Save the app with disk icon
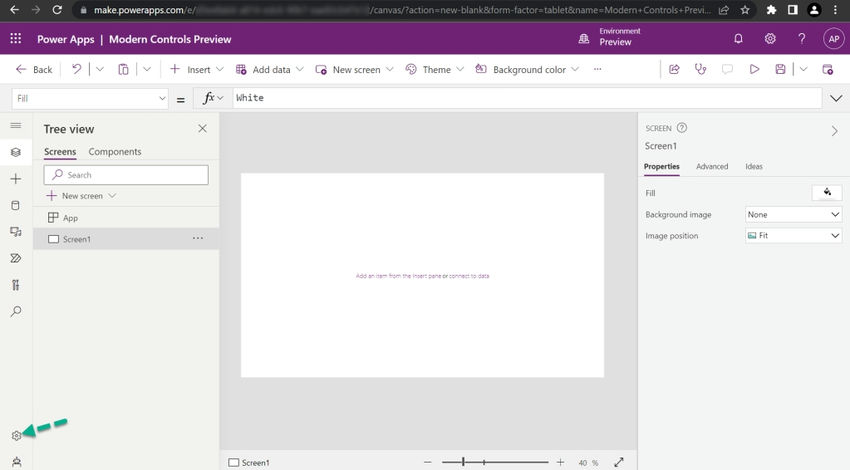 [780, 69]
